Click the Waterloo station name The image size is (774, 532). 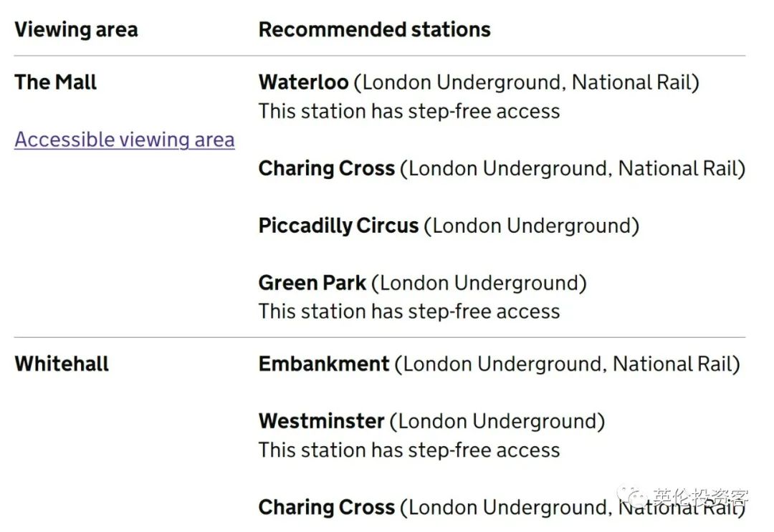(303, 82)
